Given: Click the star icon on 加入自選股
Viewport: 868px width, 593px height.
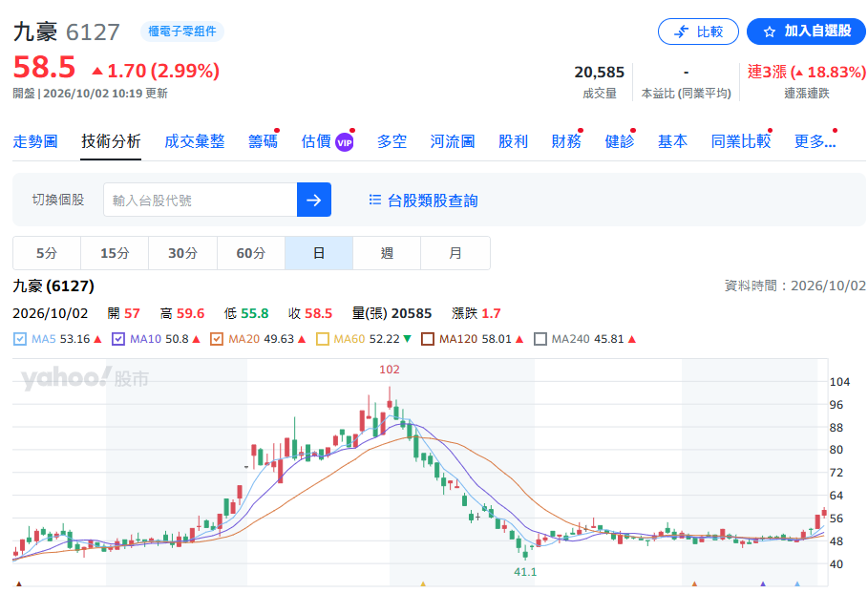Looking at the screenshot, I should tap(770, 32).
